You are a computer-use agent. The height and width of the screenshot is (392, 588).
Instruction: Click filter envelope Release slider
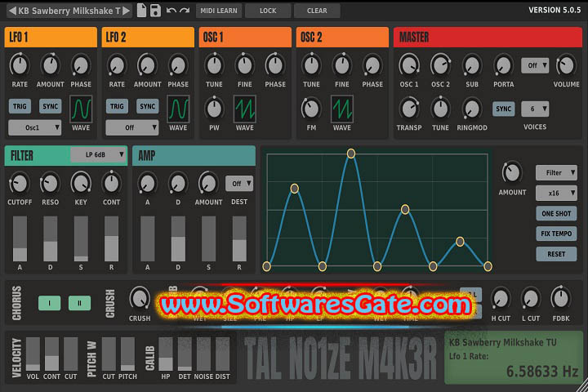coord(111,238)
